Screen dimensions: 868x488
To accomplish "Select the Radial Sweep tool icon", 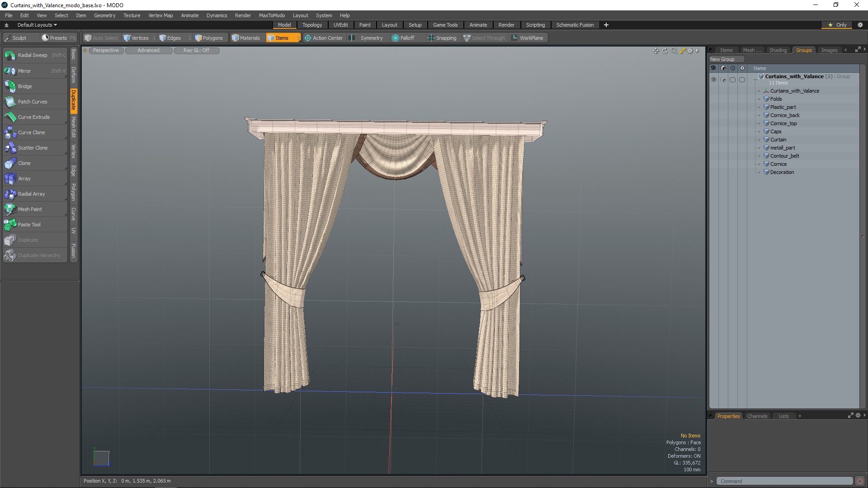I will pos(10,56).
